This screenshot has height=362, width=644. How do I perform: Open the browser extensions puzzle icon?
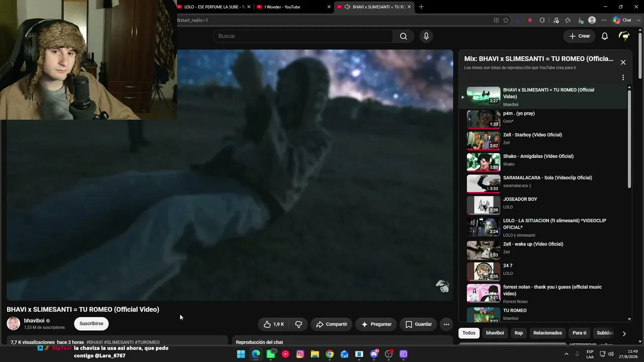(x=542, y=20)
